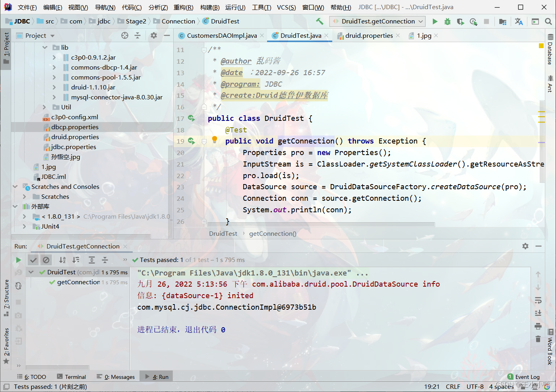The image size is (556, 392).
Task: Toggle Show Passed tests checkmark button
Action: click(x=33, y=260)
